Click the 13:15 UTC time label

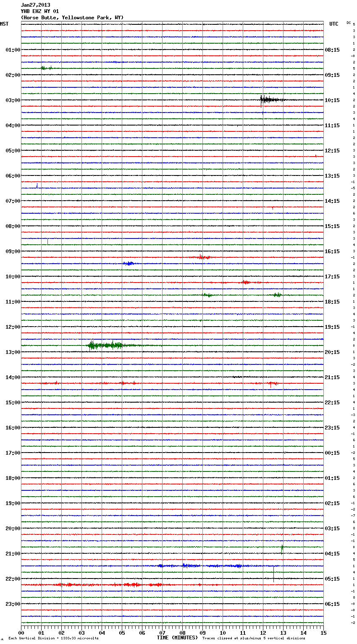point(332,176)
